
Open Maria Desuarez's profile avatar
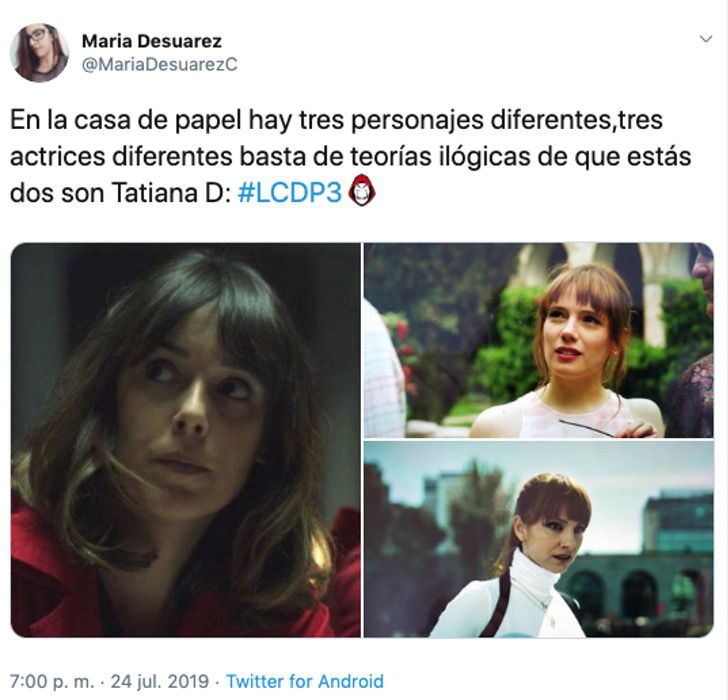point(39,52)
